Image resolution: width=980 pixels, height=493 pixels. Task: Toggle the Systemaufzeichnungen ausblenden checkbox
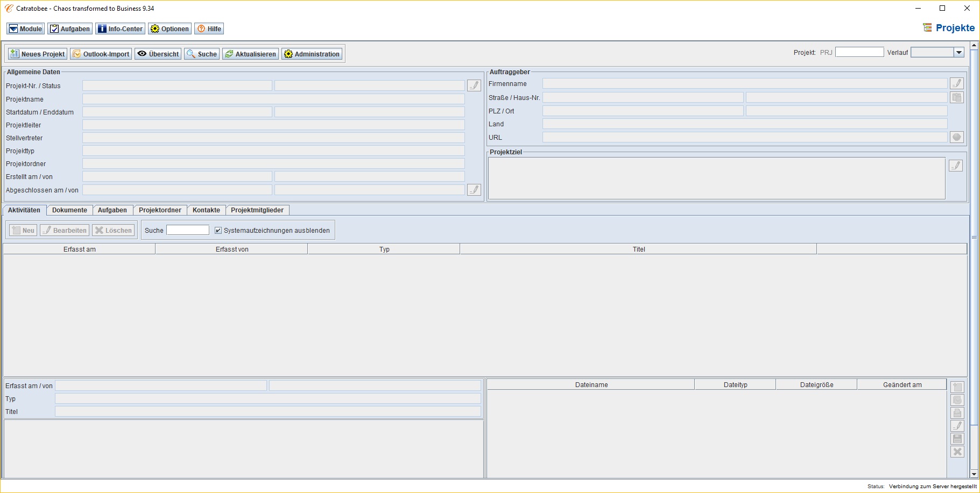click(x=218, y=231)
